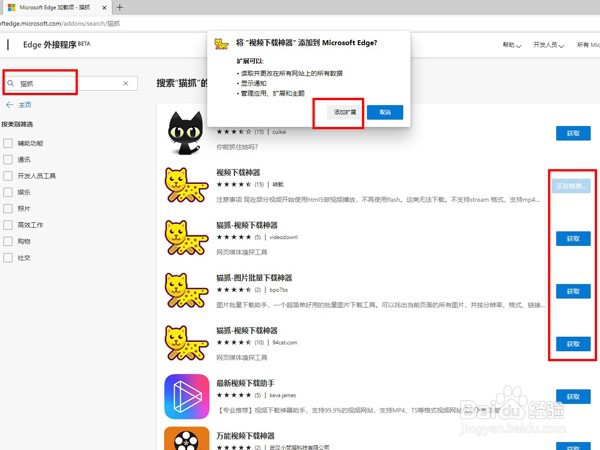The height and width of the screenshot is (450, 600).
Task: Check the 高效工作 category checkbox
Action: [x=8, y=225]
